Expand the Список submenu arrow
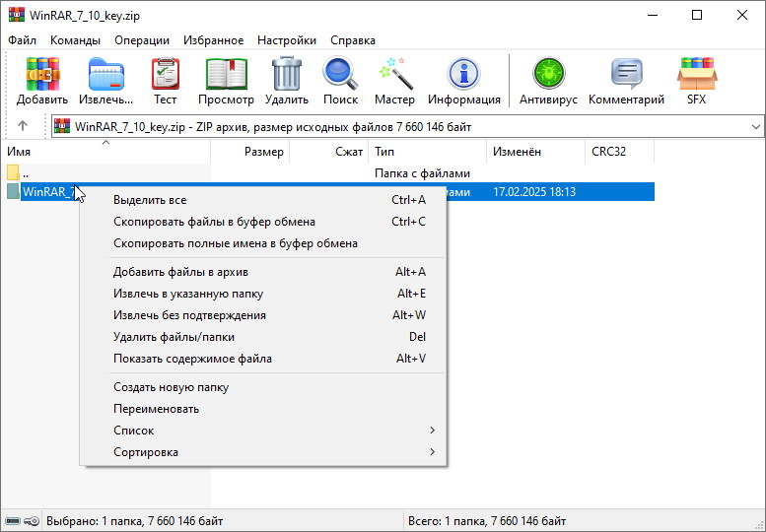766x532 pixels. (432, 430)
